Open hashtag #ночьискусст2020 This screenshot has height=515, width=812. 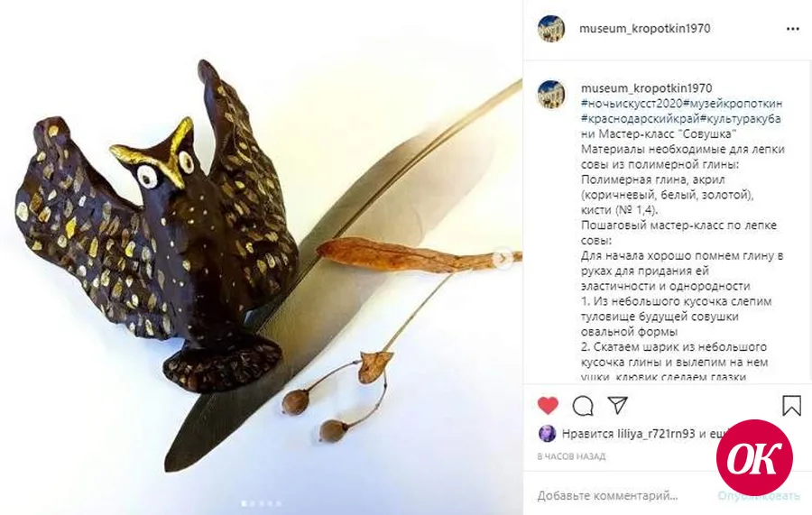coord(632,104)
